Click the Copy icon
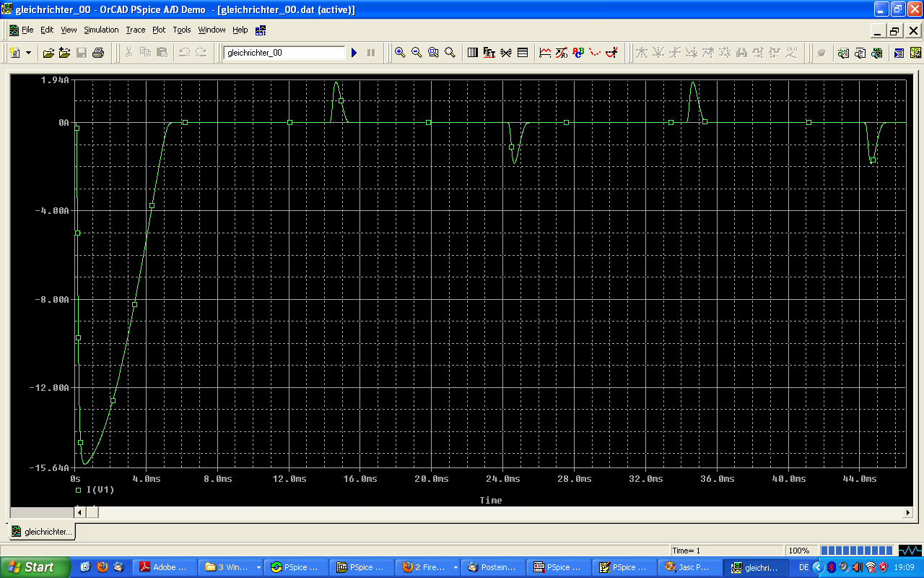This screenshot has height=578, width=924. (x=145, y=53)
